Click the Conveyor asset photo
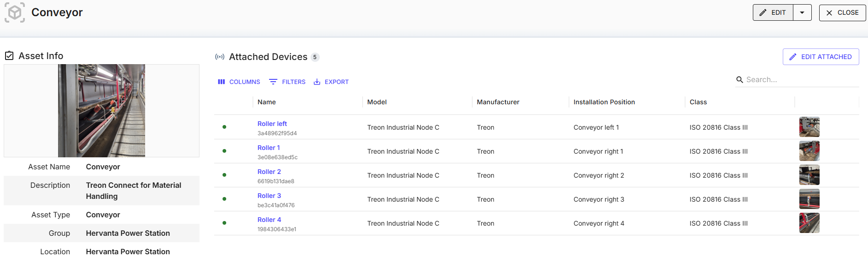The width and height of the screenshot is (868, 263). point(101,111)
